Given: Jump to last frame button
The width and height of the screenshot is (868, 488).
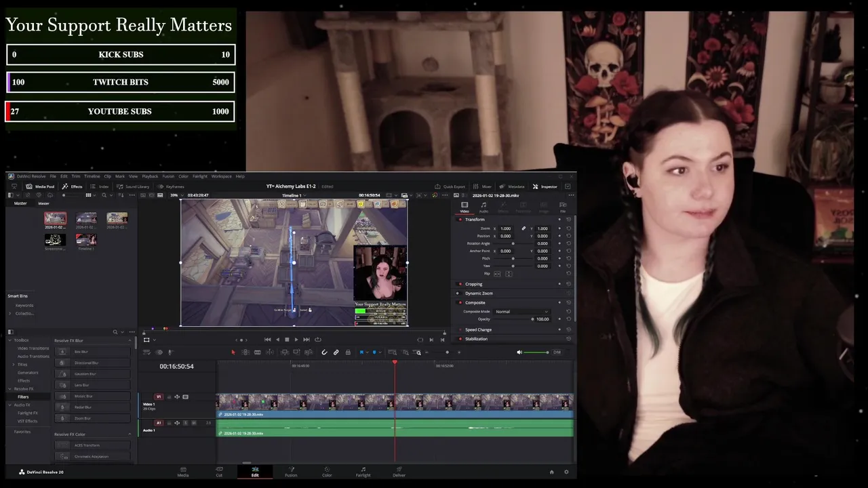Looking at the screenshot, I should pyautogui.click(x=307, y=340).
